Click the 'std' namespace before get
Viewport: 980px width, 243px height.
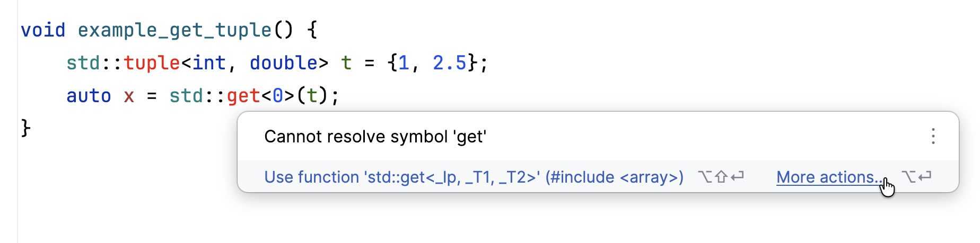pos(186,96)
